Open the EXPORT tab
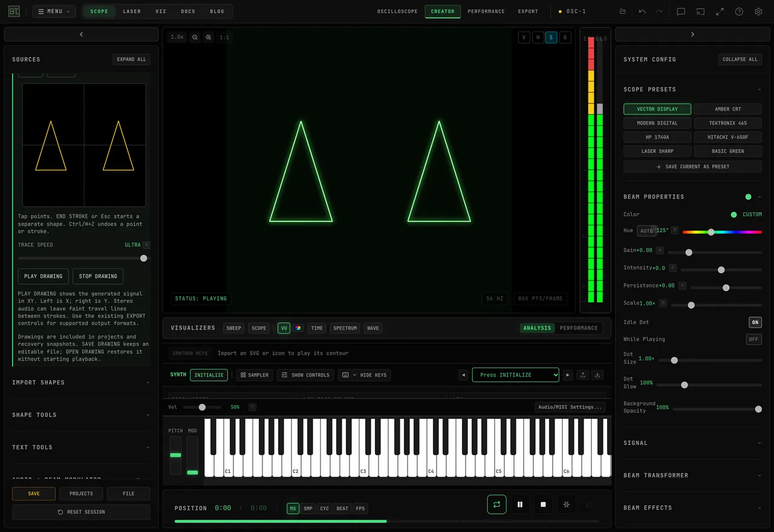 [x=528, y=11]
